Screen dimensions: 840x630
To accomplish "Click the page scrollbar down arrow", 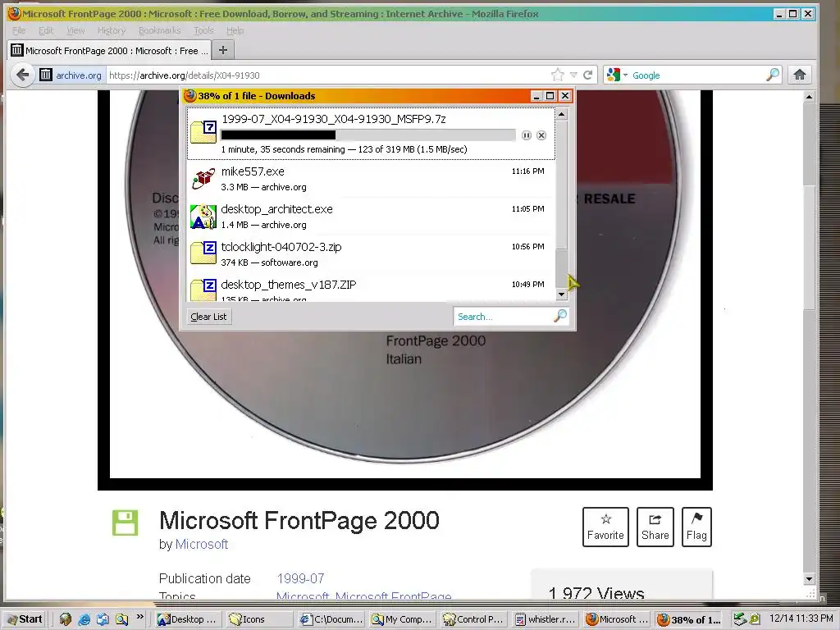I will (809, 578).
